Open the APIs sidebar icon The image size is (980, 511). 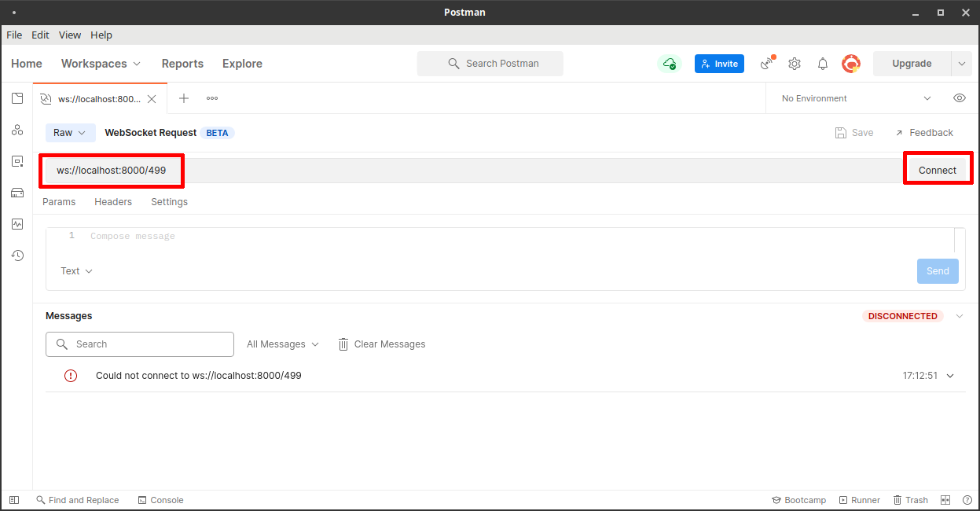(17, 130)
